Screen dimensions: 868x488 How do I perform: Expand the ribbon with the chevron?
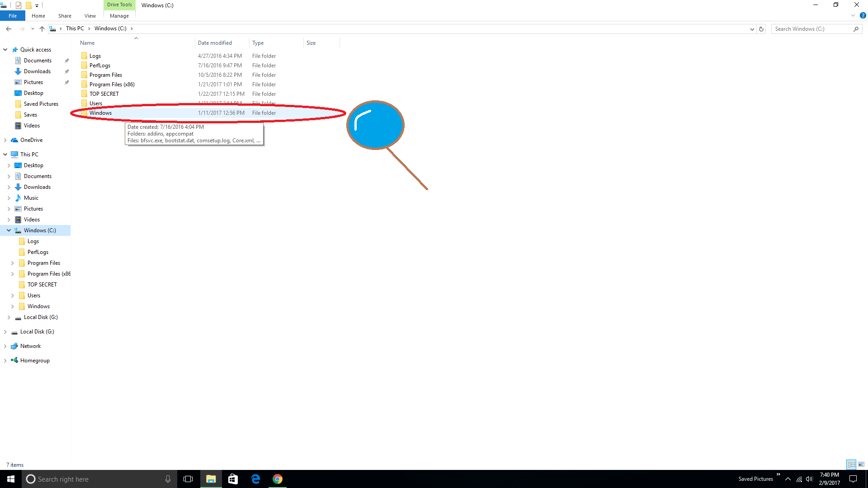coord(853,15)
